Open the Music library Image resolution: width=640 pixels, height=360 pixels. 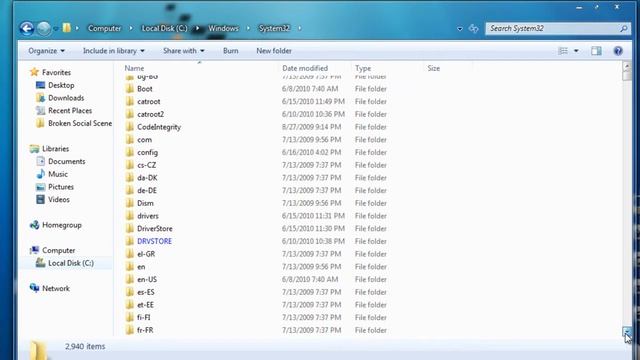58,174
